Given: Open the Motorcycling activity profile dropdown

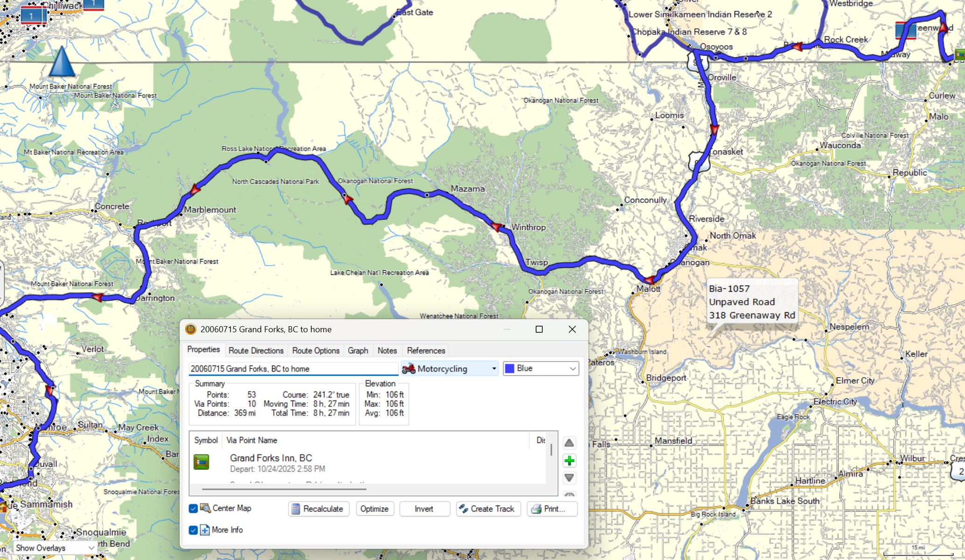Looking at the screenshot, I should click(x=494, y=369).
